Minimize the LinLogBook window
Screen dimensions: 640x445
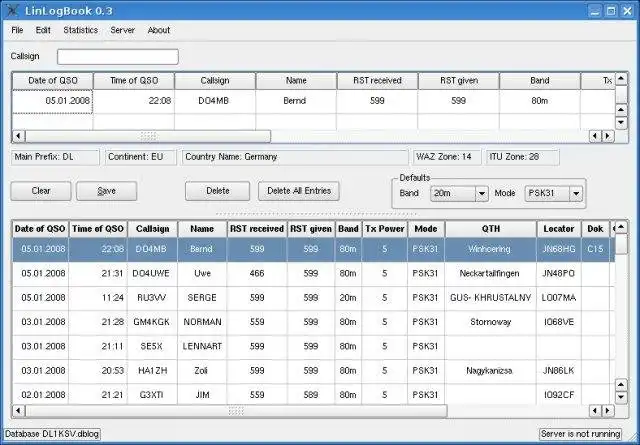click(595, 11)
